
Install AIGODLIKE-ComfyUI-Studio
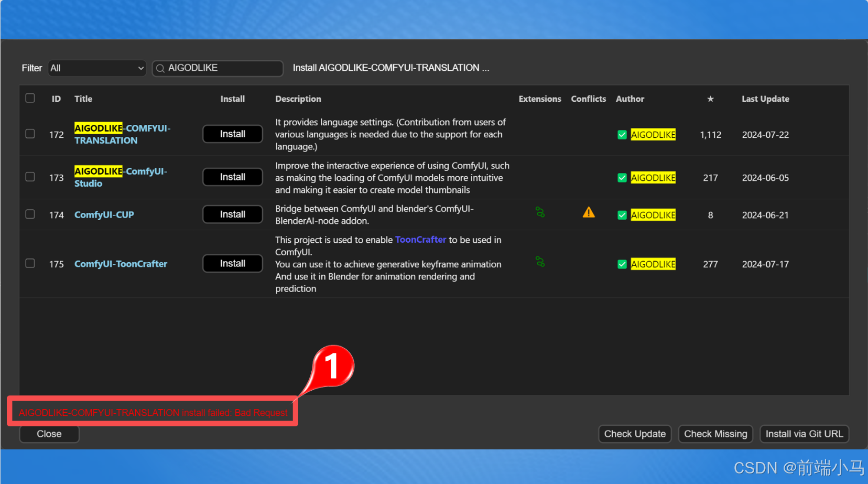pyautogui.click(x=233, y=177)
